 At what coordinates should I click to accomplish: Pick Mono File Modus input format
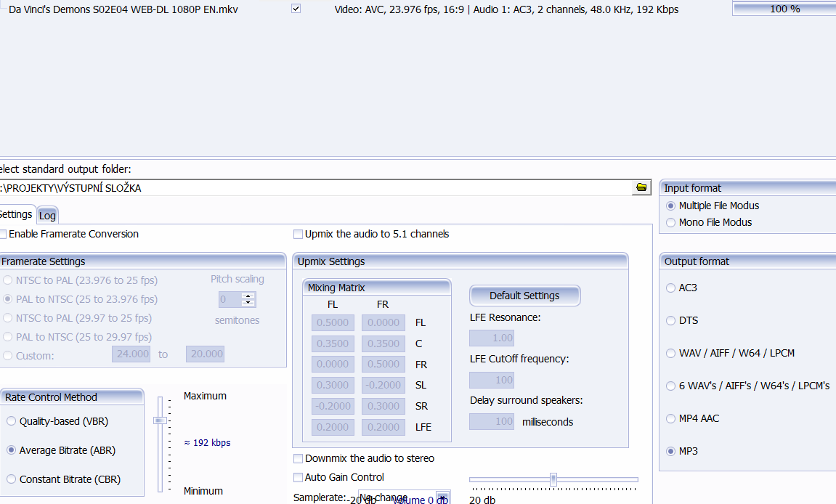670,222
